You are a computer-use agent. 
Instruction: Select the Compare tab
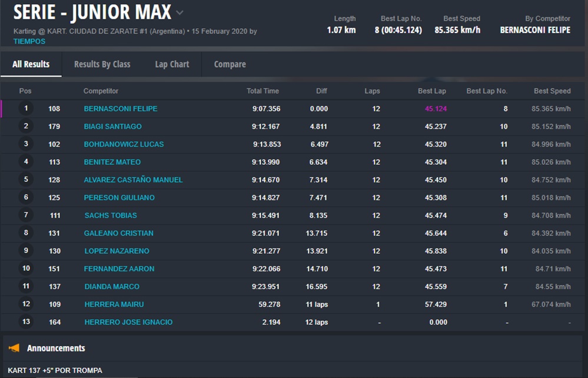pos(230,64)
